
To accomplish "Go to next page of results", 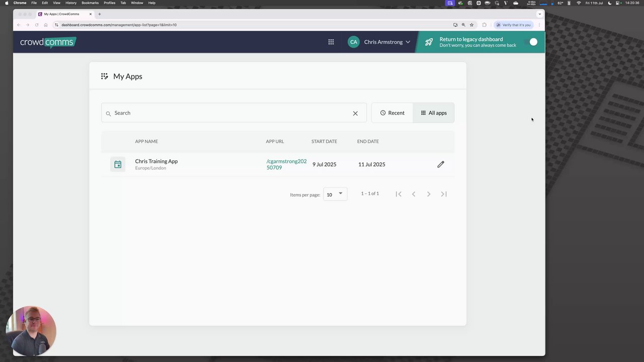I will (x=429, y=194).
